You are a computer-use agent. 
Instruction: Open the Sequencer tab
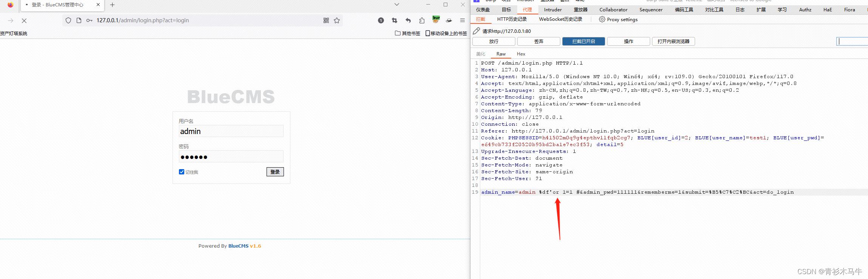pyautogui.click(x=651, y=10)
